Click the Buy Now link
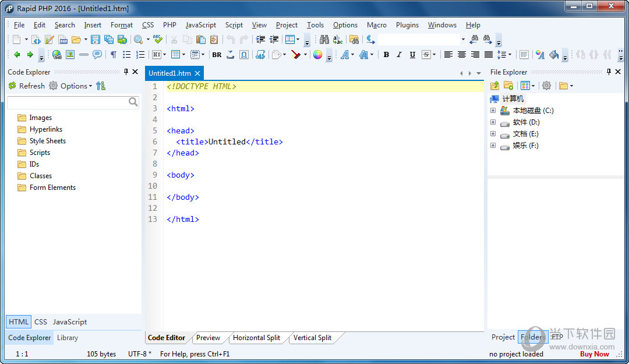The height and width of the screenshot is (364, 629). tap(595, 354)
